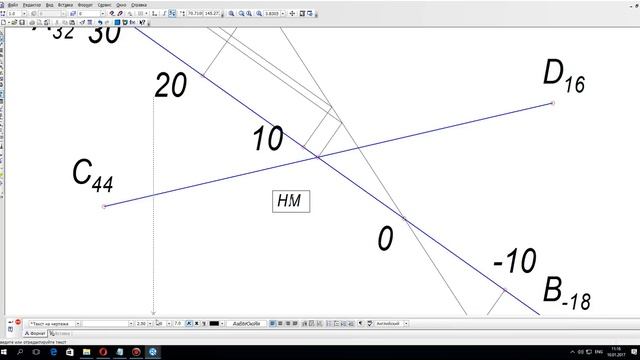Image resolution: width=640 pixels, height=360 pixels.
Task: Open the Формат menu
Action: click(85, 5)
